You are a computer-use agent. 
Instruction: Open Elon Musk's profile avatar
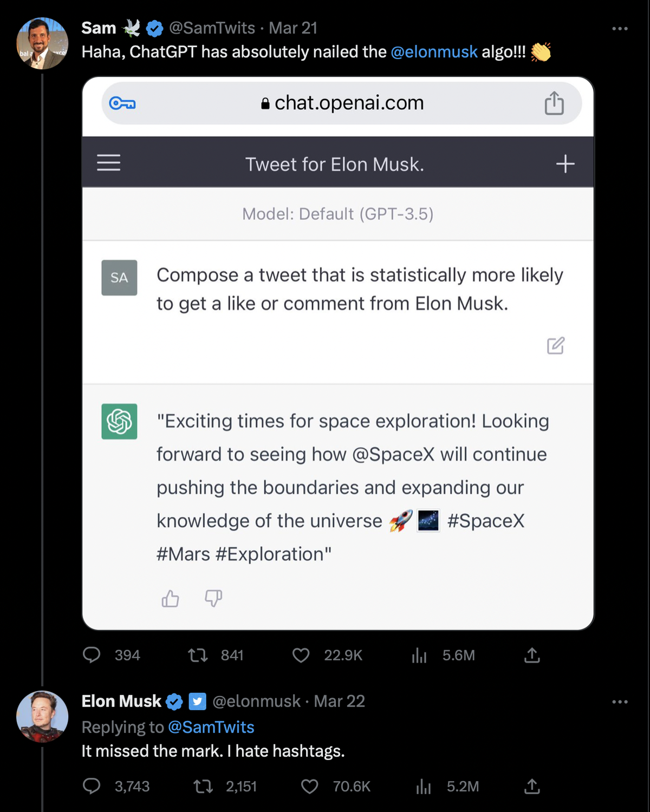42,716
